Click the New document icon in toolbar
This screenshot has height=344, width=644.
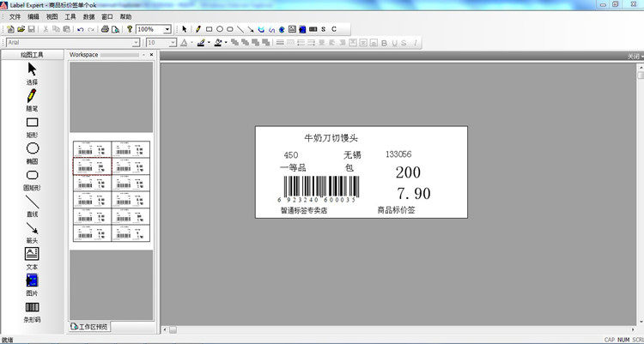(10, 29)
